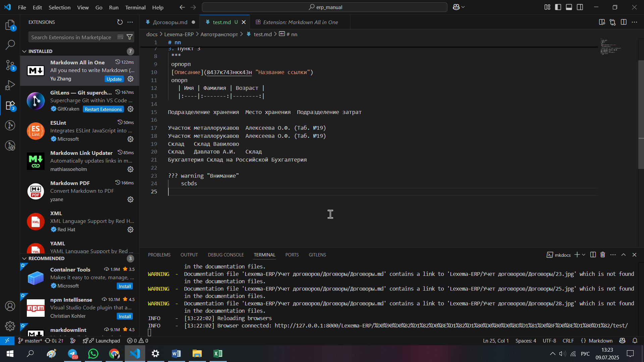The height and width of the screenshot is (362, 644).
Task: Split the terminal panel
Action: pos(593,255)
